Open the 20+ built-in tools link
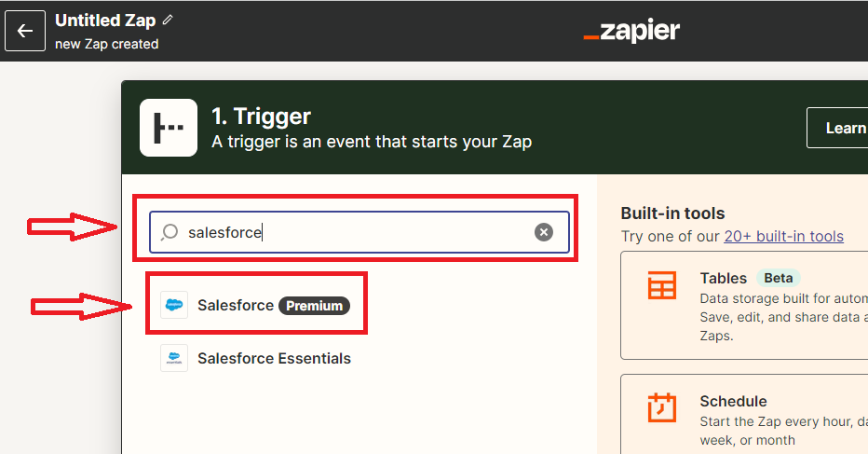Image resolution: width=868 pixels, height=454 pixels. pos(784,236)
